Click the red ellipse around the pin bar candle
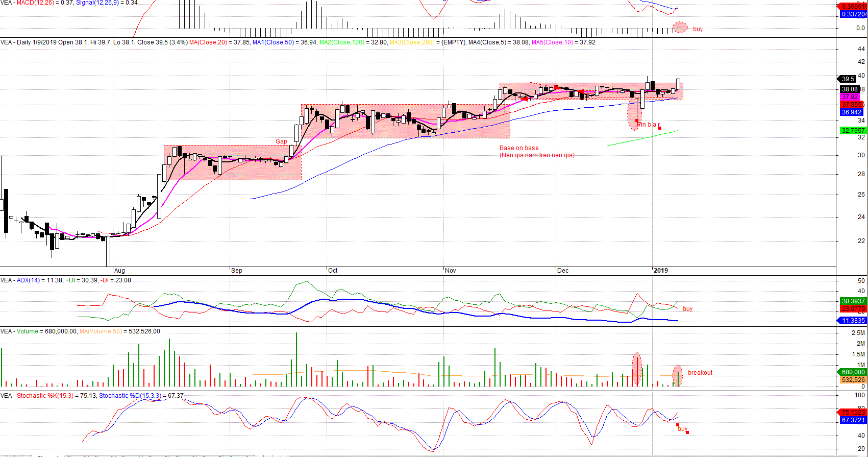Screen dimensions: 868x457 (634, 114)
